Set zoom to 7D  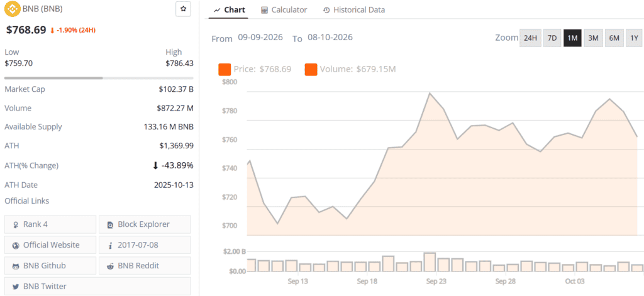pyautogui.click(x=552, y=38)
